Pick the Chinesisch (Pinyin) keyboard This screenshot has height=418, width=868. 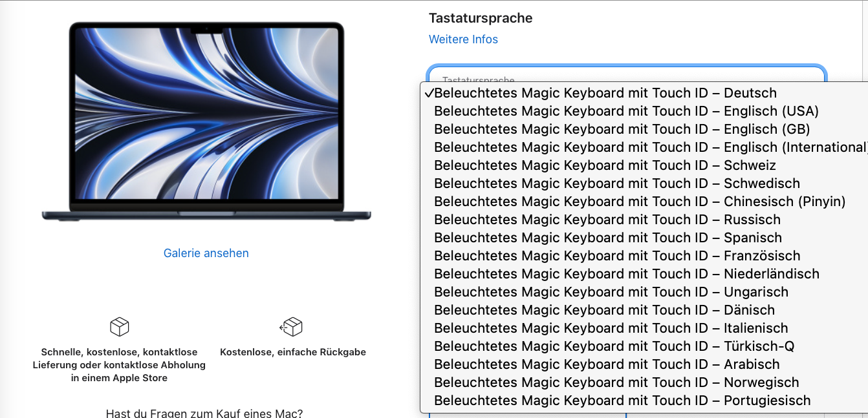pos(644,202)
